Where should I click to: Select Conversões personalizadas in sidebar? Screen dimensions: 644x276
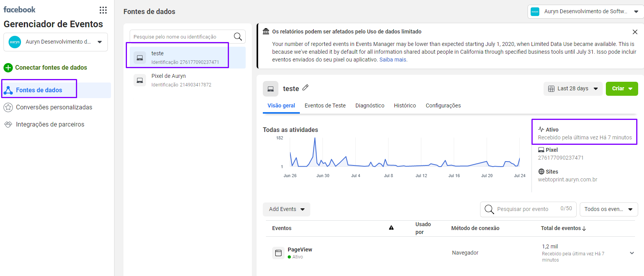coord(54,107)
